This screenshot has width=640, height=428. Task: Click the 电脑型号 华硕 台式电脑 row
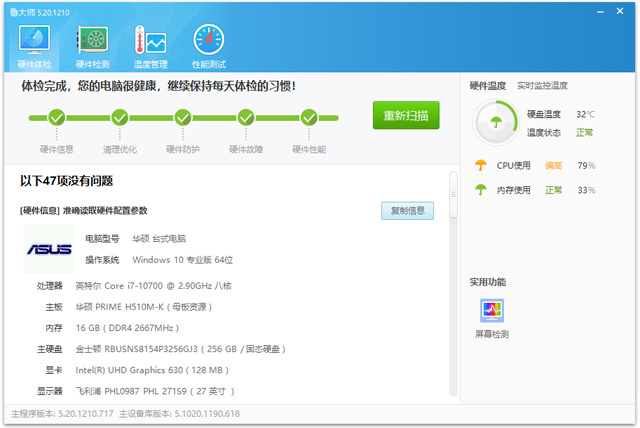pos(136,239)
